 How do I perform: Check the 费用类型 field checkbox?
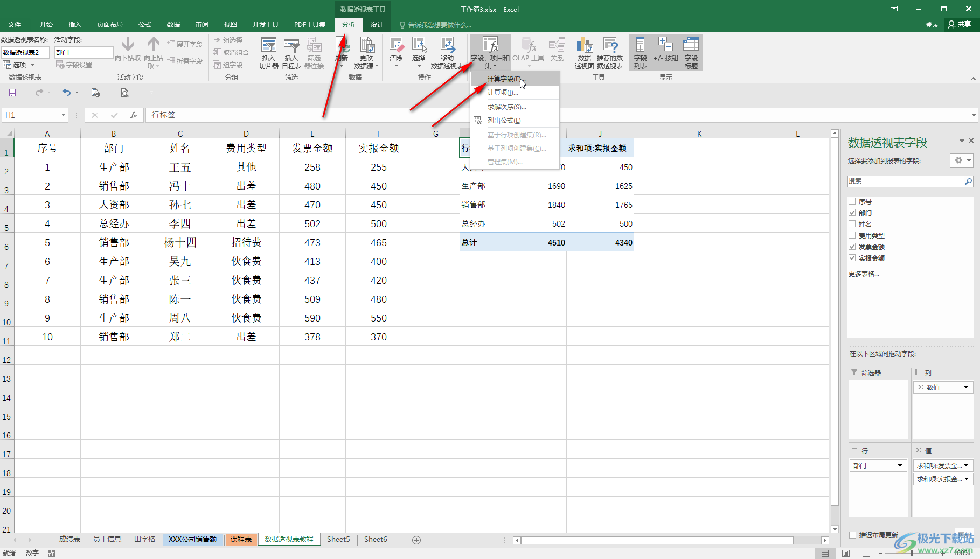tap(852, 235)
